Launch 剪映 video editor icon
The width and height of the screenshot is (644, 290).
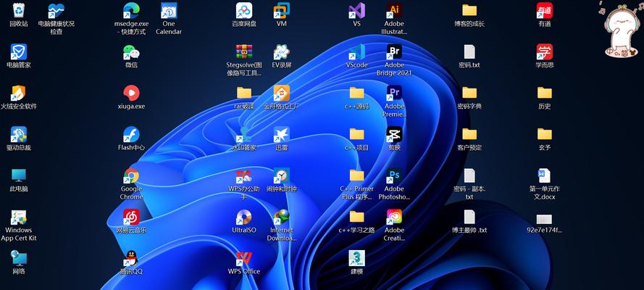(394, 135)
